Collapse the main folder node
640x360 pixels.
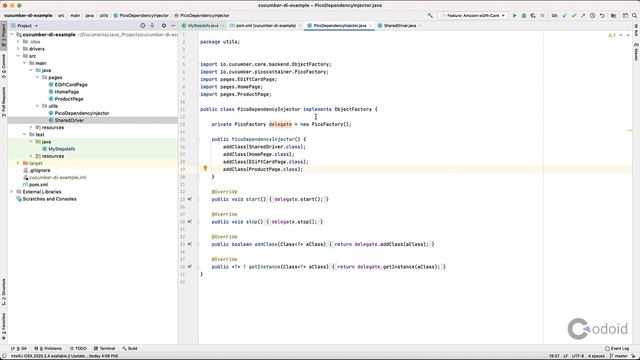point(24,63)
